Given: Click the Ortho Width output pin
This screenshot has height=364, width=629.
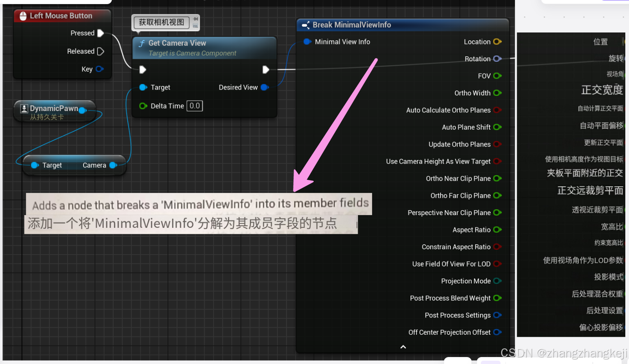Looking at the screenshot, I should point(497,93).
